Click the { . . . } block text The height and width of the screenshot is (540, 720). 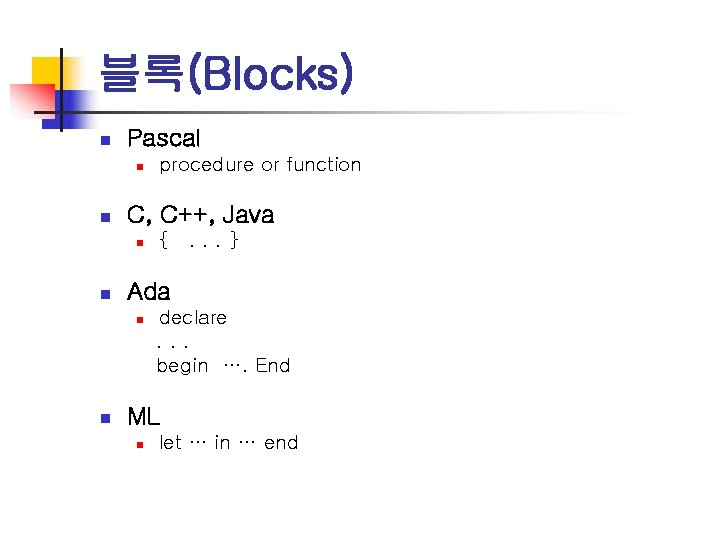tap(199, 241)
